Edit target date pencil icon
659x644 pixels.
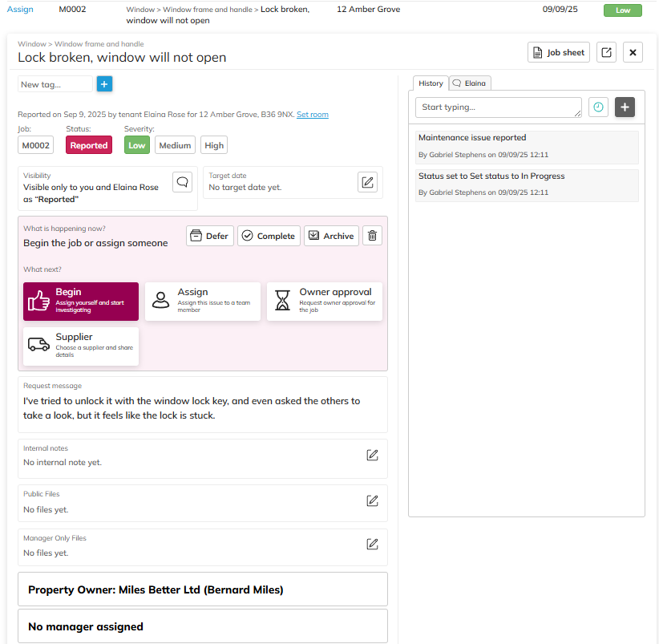[367, 182]
